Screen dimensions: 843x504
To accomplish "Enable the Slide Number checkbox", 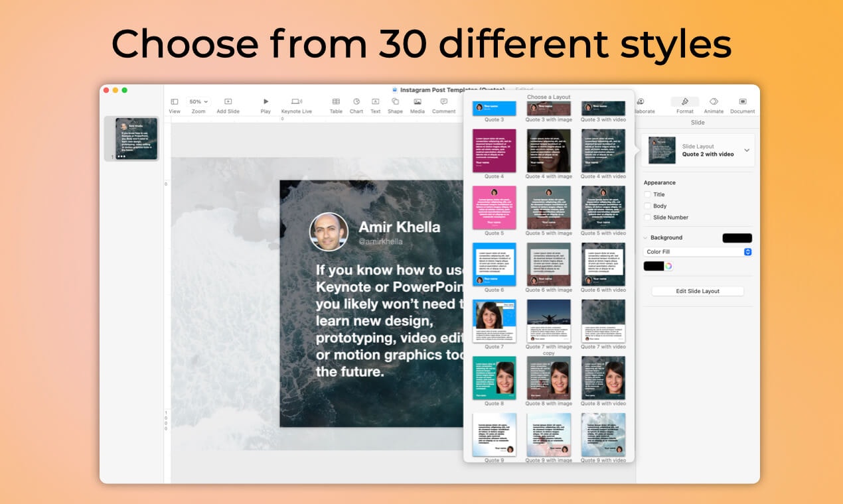I will (x=647, y=217).
